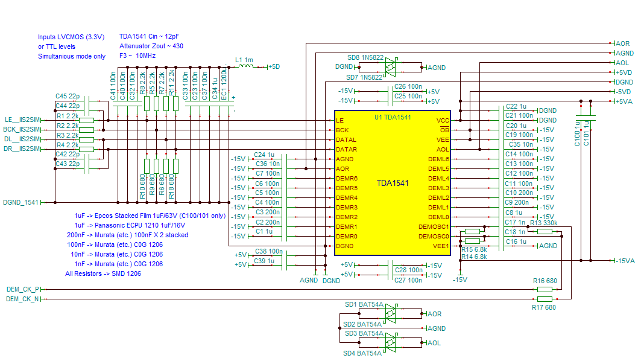Click the DGND_1541 port label
This screenshot has height=361, width=644.
click(21, 202)
